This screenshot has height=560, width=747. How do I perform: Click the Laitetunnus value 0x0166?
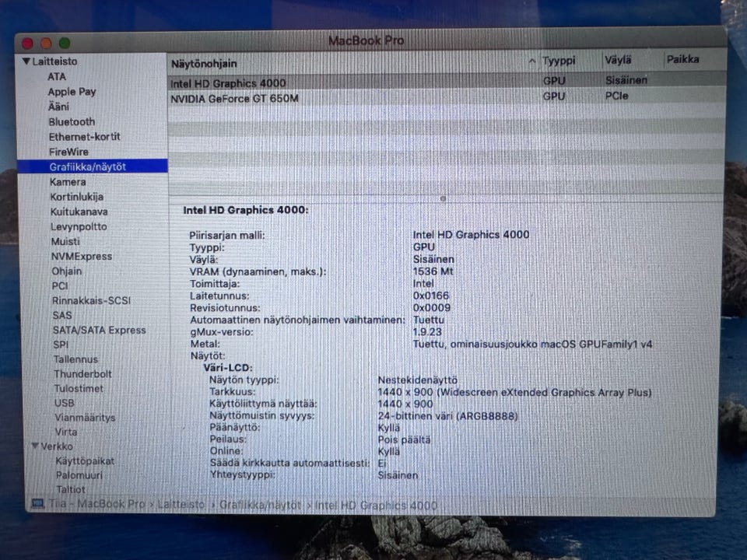pos(430,296)
